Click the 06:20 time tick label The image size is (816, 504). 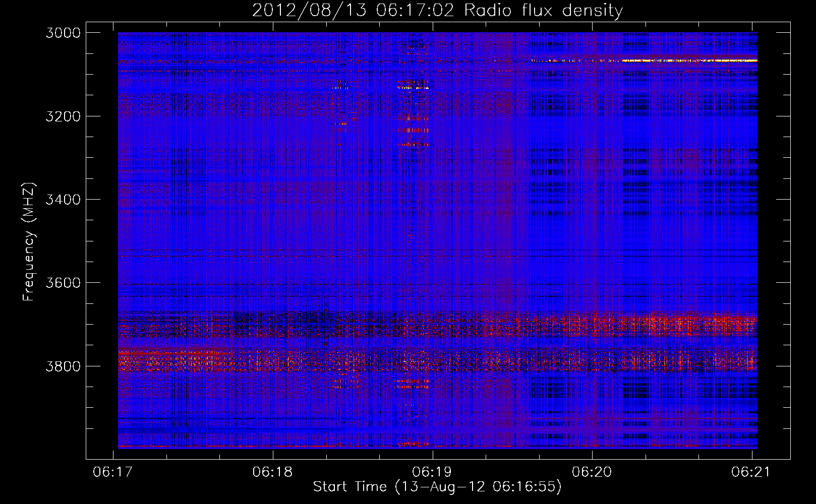click(592, 472)
